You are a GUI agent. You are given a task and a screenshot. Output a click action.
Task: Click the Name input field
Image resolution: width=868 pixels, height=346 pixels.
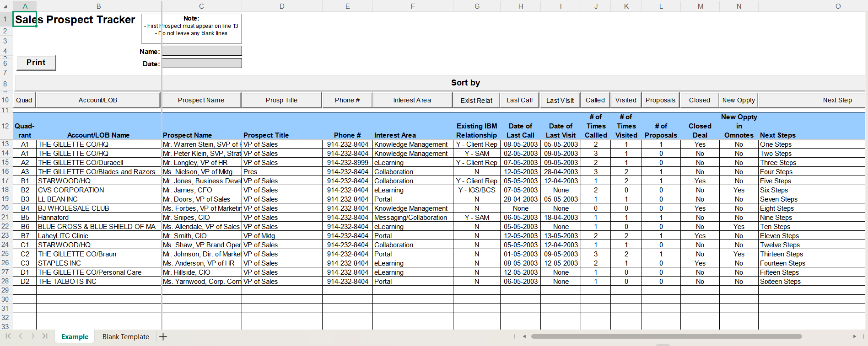pos(202,51)
